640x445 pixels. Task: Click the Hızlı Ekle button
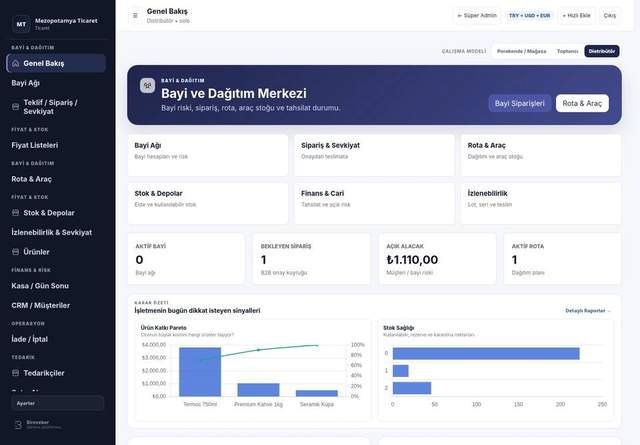(576, 16)
